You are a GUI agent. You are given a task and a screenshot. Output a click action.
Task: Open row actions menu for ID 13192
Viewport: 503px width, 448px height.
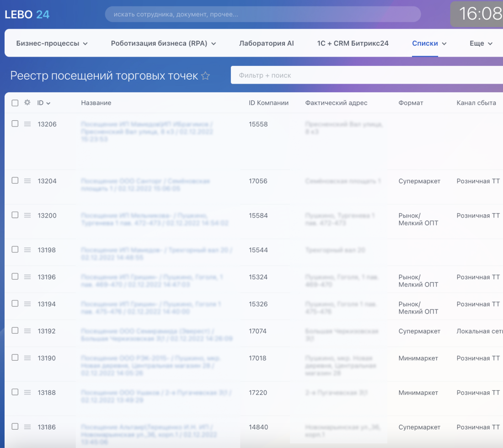point(27,331)
